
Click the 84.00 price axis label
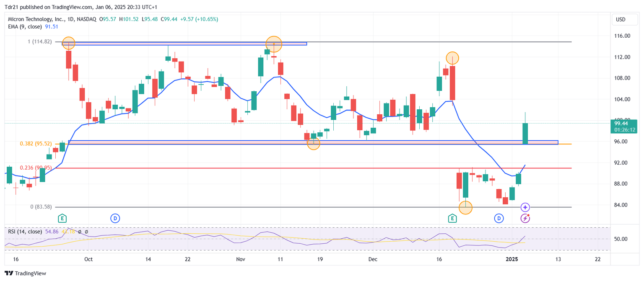click(621, 205)
